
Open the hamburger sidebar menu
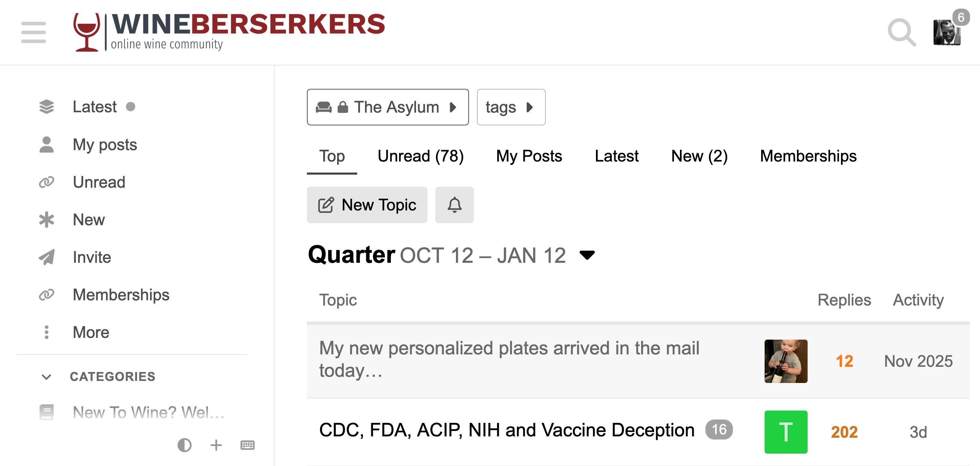[33, 32]
